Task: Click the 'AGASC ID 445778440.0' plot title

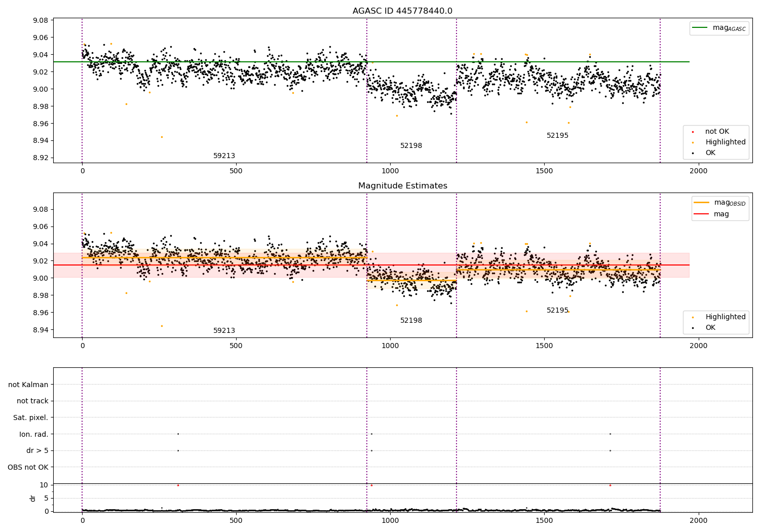Action: pos(402,11)
